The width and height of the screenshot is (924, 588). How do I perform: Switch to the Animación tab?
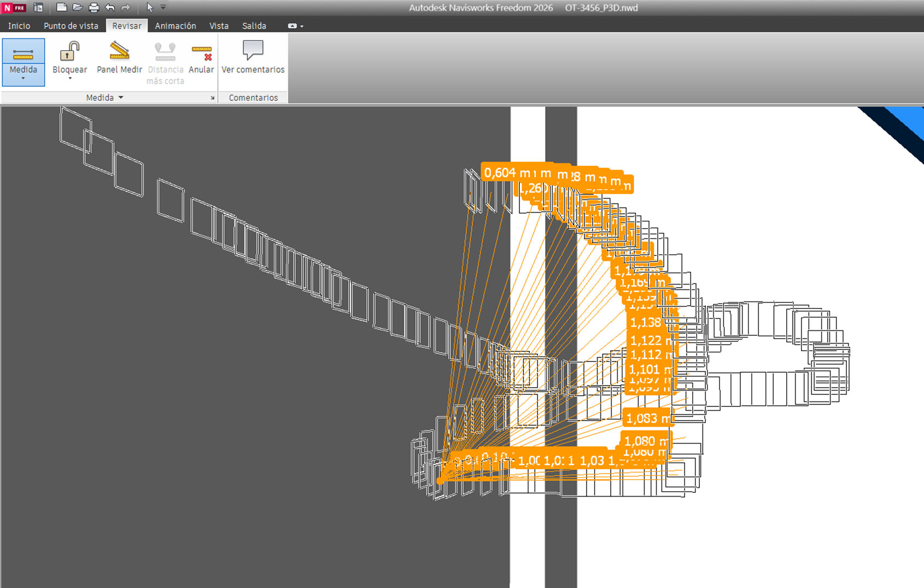click(176, 25)
